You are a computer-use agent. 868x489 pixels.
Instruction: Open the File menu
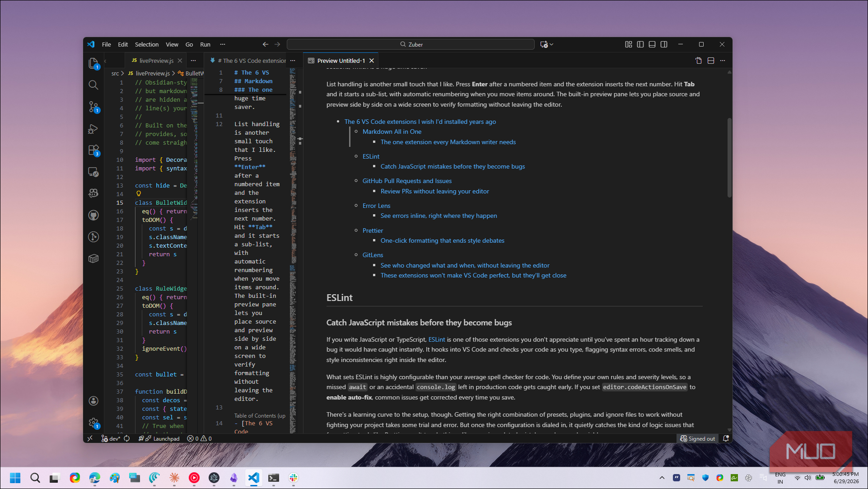(x=107, y=44)
